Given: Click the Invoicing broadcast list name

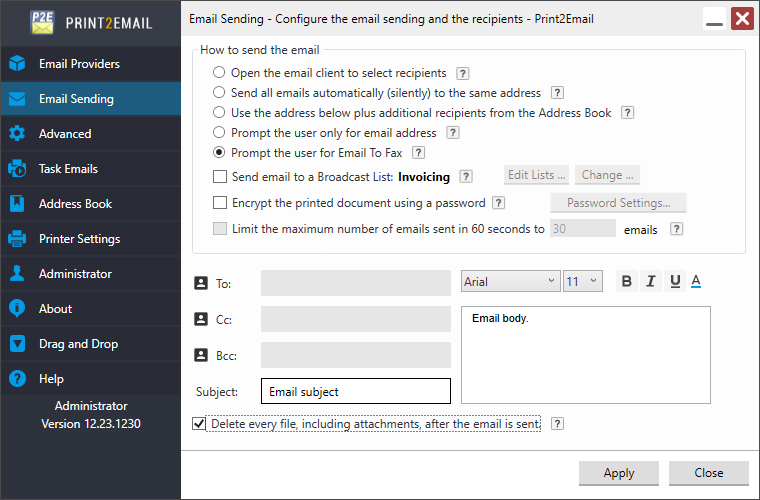Looking at the screenshot, I should [424, 177].
